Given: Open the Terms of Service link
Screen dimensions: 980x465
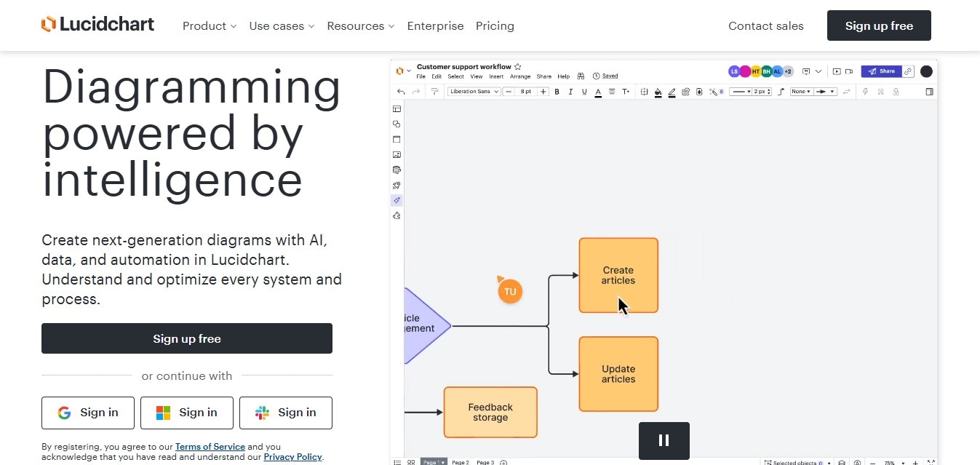Looking at the screenshot, I should pos(210,447).
